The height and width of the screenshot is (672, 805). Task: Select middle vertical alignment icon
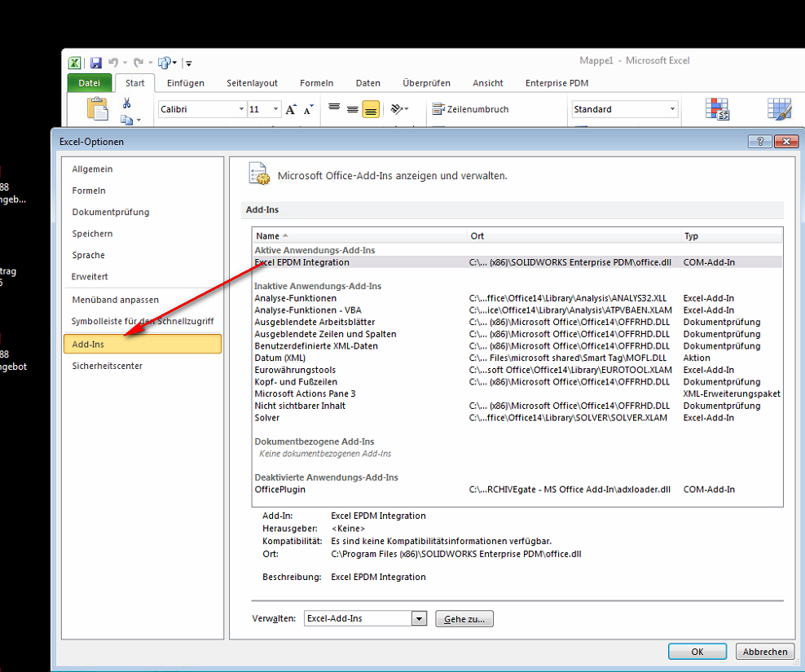352,109
